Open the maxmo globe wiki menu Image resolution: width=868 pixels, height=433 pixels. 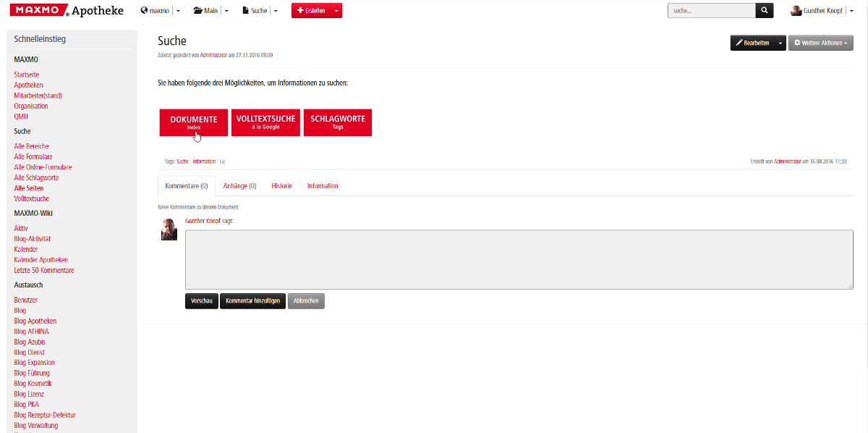(155, 11)
